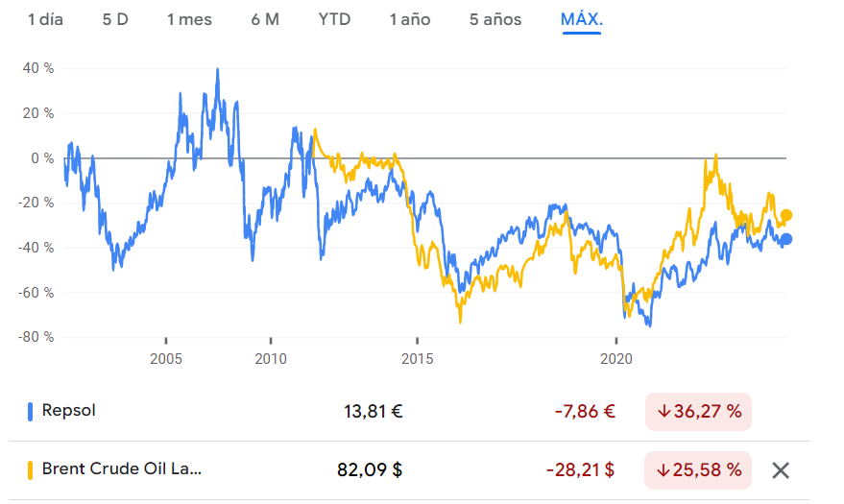Select the 1 día time range tab

coord(45,19)
